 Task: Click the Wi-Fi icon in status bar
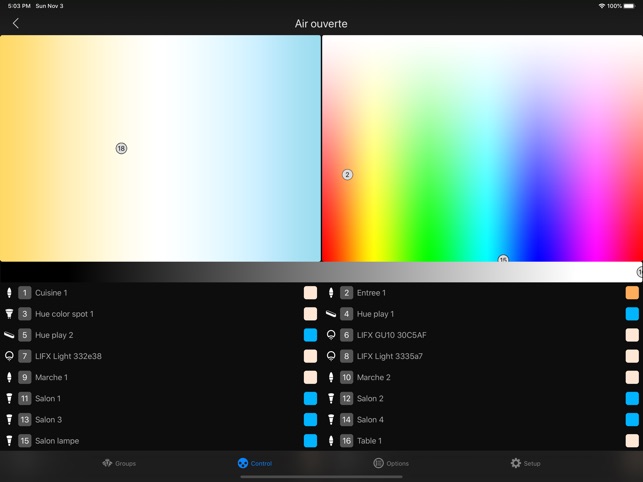pyautogui.click(x=602, y=6)
